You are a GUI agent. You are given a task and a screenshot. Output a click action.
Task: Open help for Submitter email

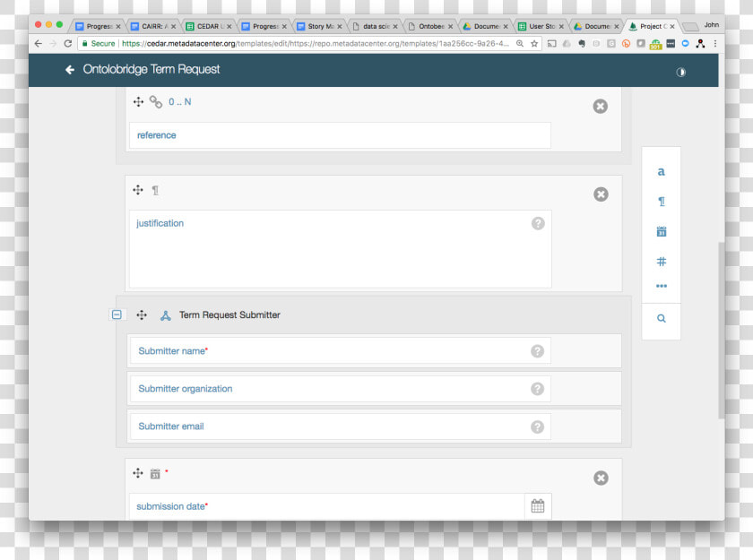pyautogui.click(x=537, y=426)
